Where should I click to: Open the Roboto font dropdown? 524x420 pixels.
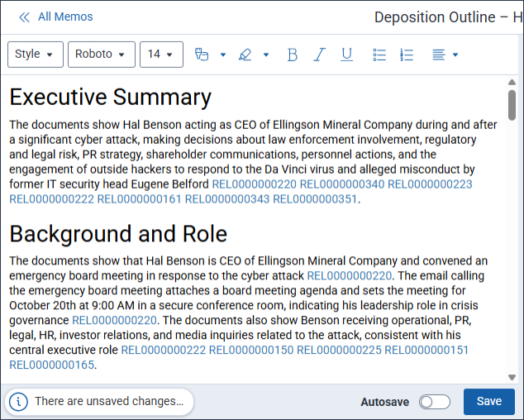point(102,55)
